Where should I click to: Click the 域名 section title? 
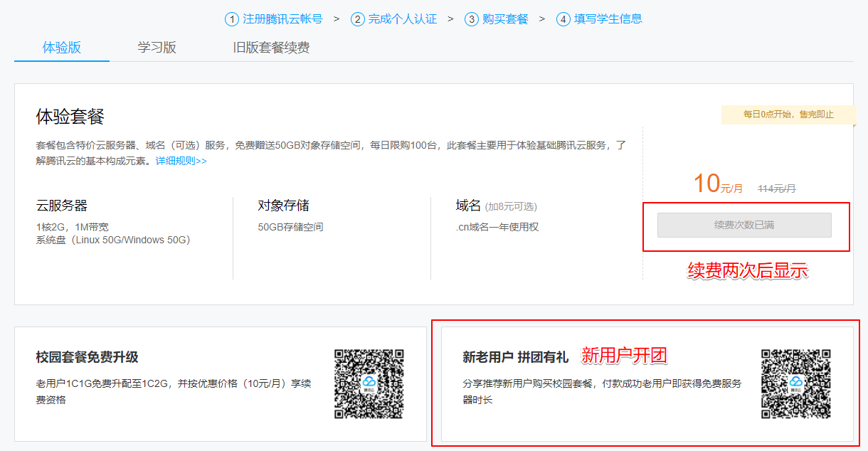coord(468,206)
